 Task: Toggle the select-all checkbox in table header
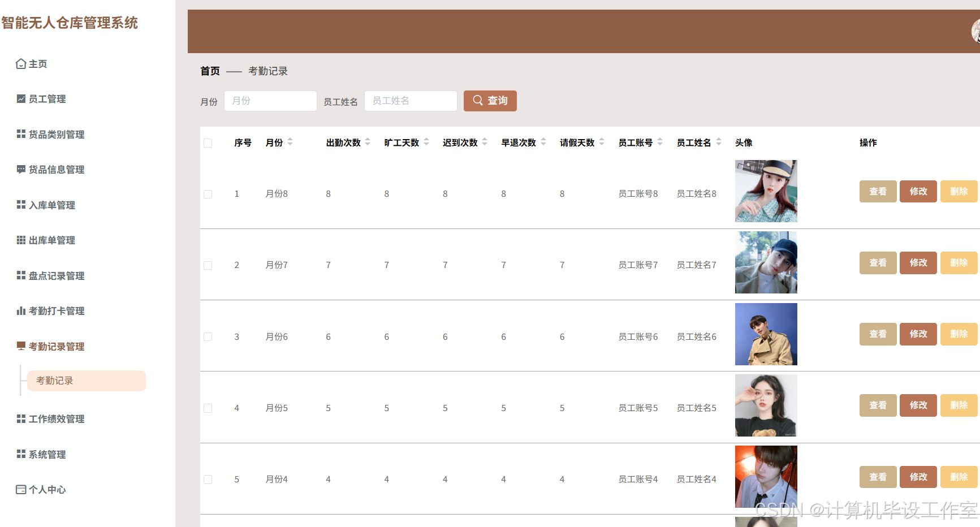(x=208, y=143)
